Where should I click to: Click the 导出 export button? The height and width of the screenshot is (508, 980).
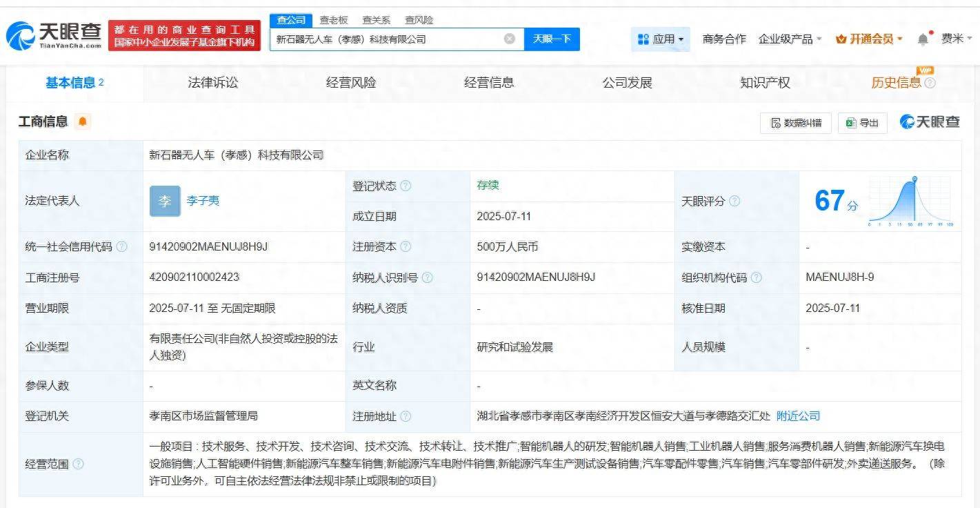(863, 123)
